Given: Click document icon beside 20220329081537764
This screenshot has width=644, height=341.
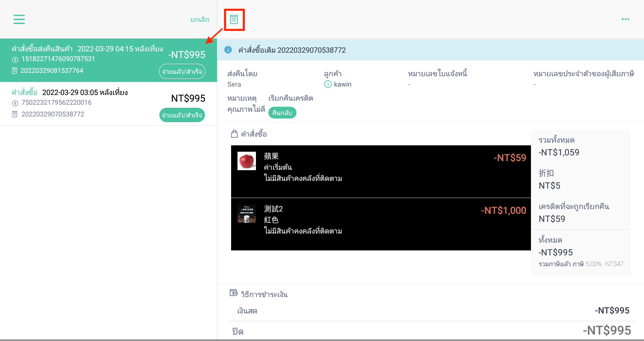Looking at the screenshot, I should click(x=14, y=70).
